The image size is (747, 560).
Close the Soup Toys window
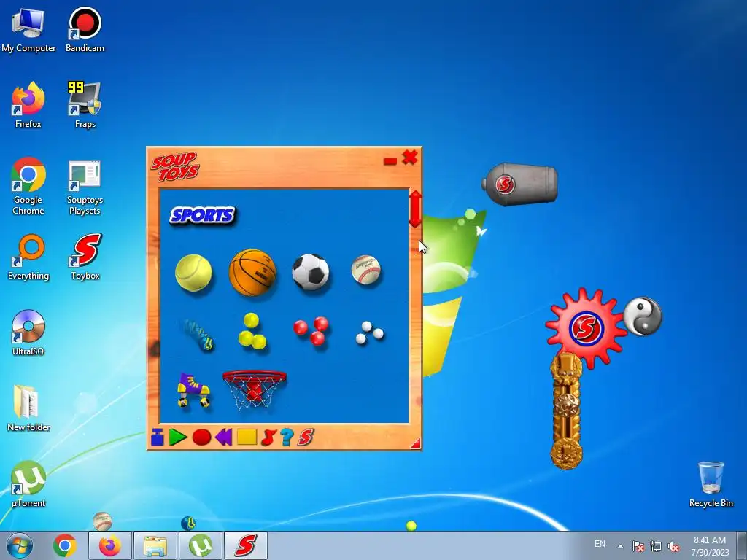tap(410, 157)
